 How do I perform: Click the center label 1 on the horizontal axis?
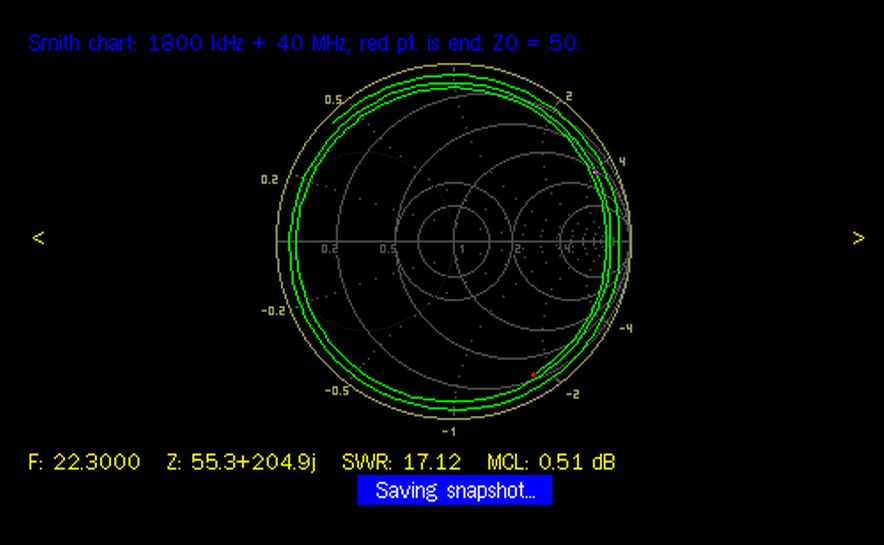pyautogui.click(x=461, y=248)
